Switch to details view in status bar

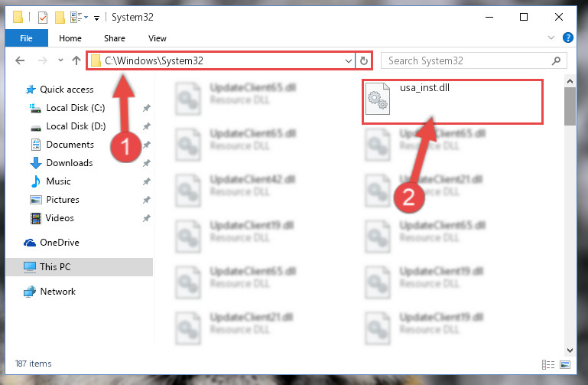click(x=548, y=364)
